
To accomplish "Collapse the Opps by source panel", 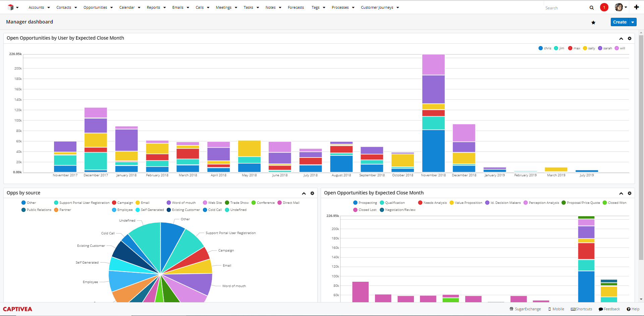I will pyautogui.click(x=304, y=193).
